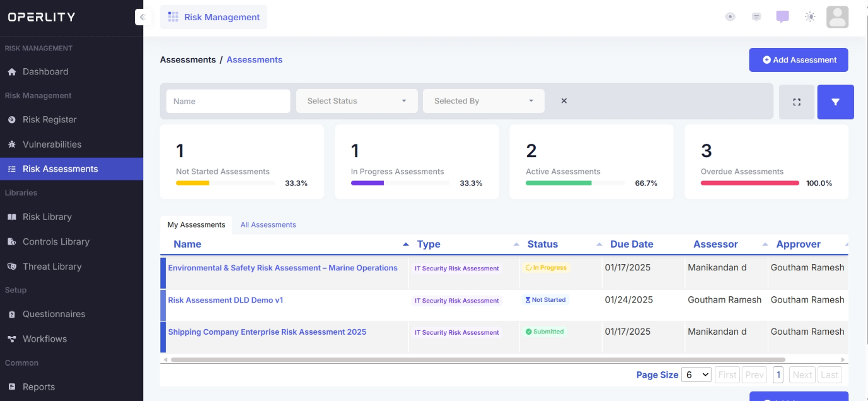Click the fullscreen expand icon button
This screenshot has height=401, width=868.
[x=797, y=102]
